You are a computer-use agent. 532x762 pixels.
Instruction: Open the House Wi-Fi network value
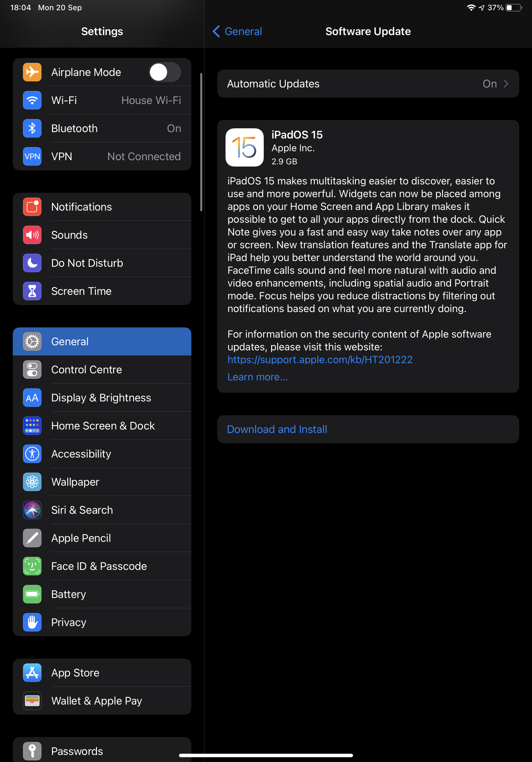(x=151, y=100)
